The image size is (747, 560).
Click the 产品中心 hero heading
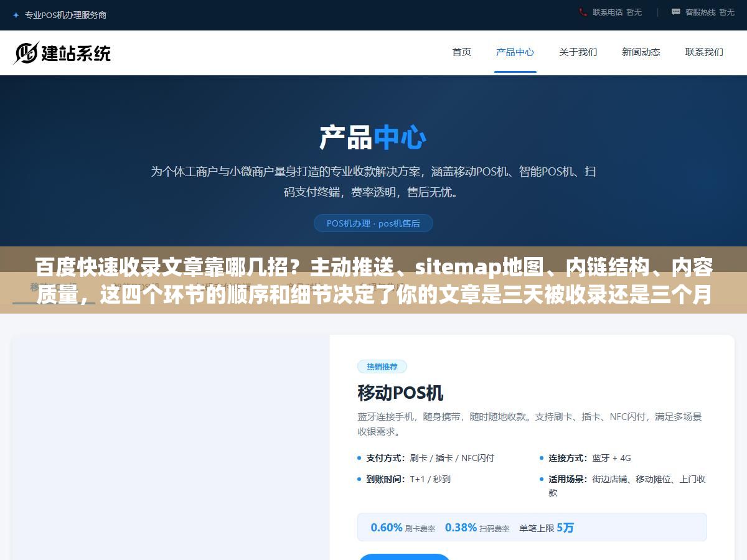(373, 138)
